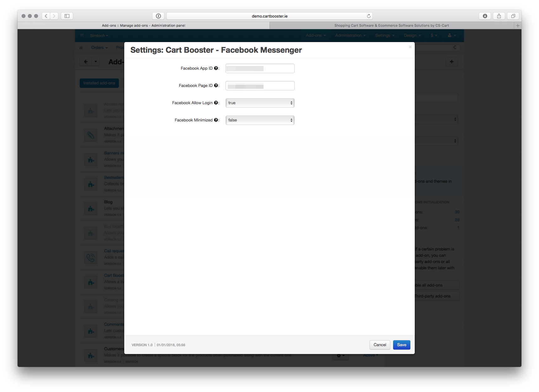Image resolution: width=539 pixels, height=392 pixels.
Task: Click the Cart Booster add-on puzzle icon
Action: coord(91,282)
